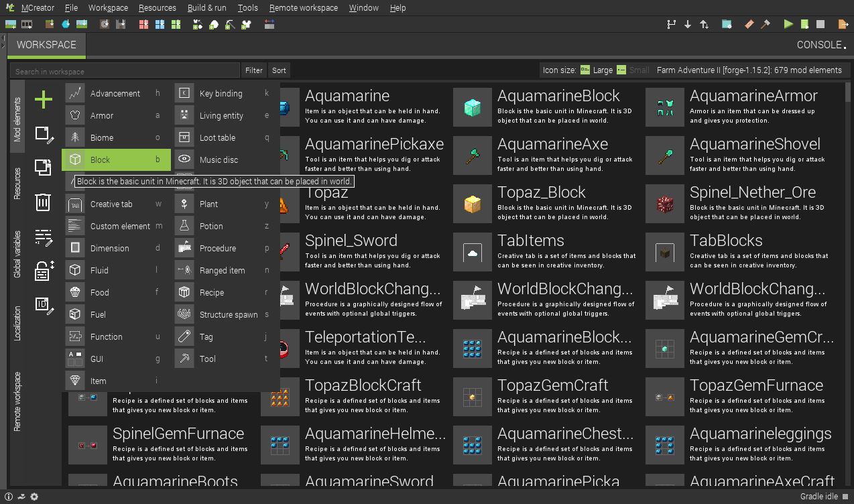Click the hammer build workspace icon
The image size is (854, 504).
point(766,24)
